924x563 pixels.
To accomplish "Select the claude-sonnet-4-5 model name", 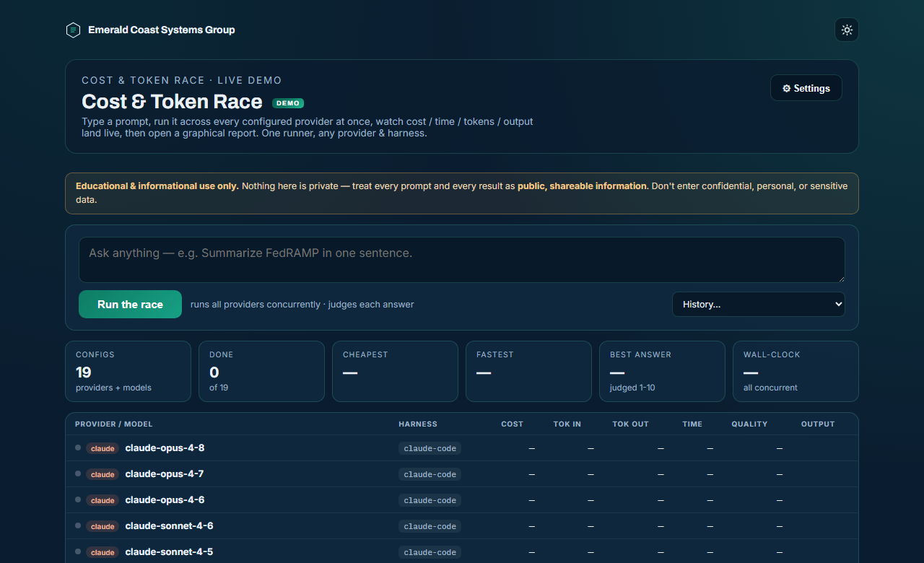I will tap(169, 552).
